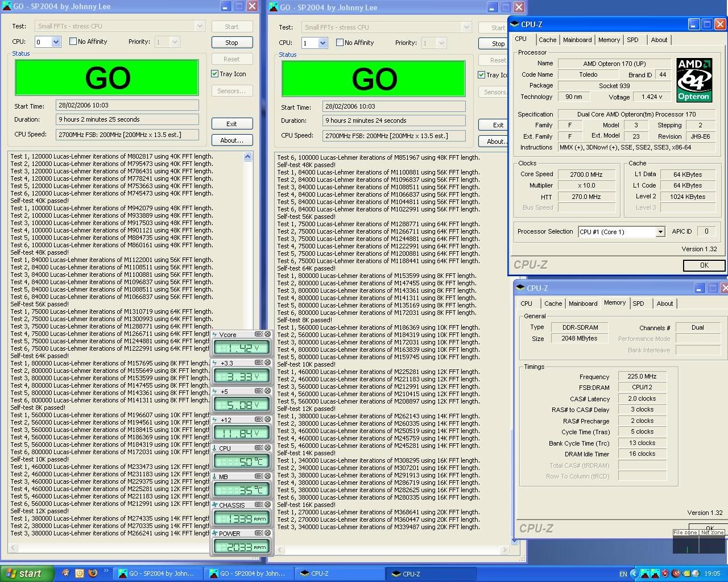Close the CPU temperature sensor widget
This screenshot has width=728, height=582.
[x=267, y=448]
